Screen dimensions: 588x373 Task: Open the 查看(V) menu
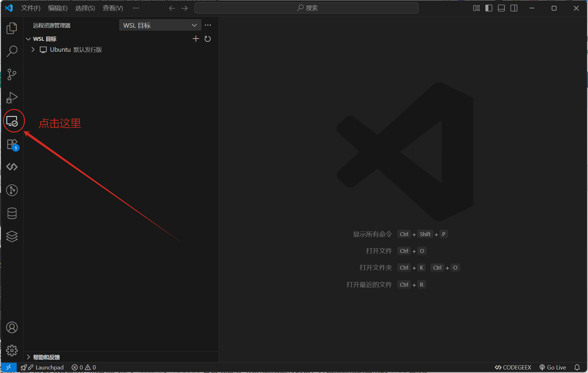(113, 8)
